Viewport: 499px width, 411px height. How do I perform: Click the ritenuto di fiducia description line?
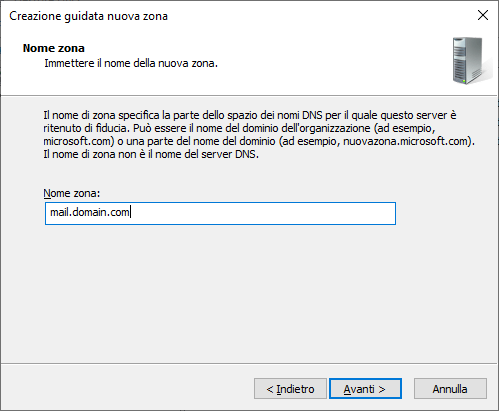tap(239, 128)
